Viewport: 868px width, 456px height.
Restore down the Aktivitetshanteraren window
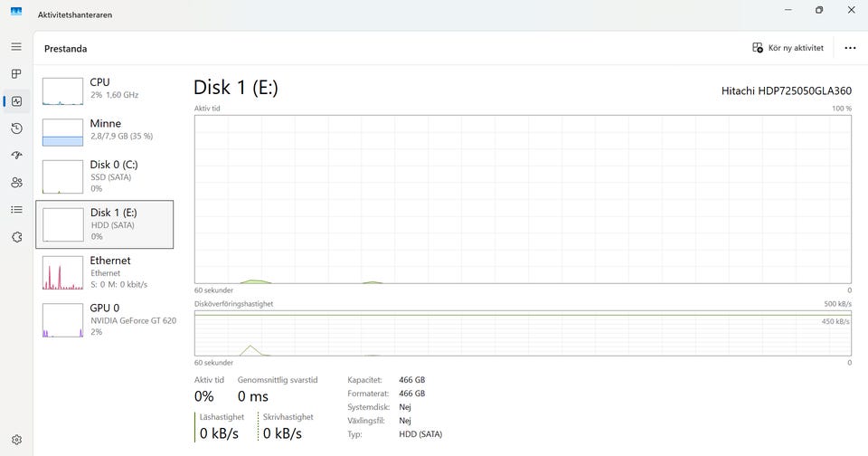[819, 10]
